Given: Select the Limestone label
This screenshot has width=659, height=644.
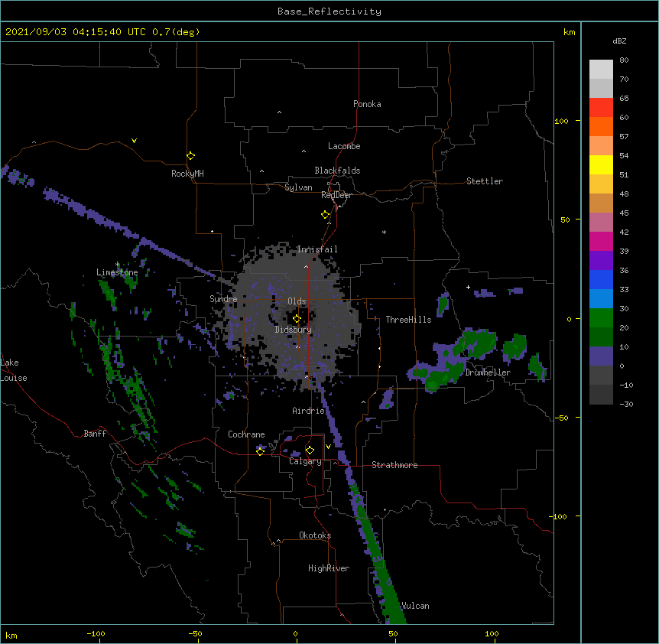Looking at the screenshot, I should (117, 272).
